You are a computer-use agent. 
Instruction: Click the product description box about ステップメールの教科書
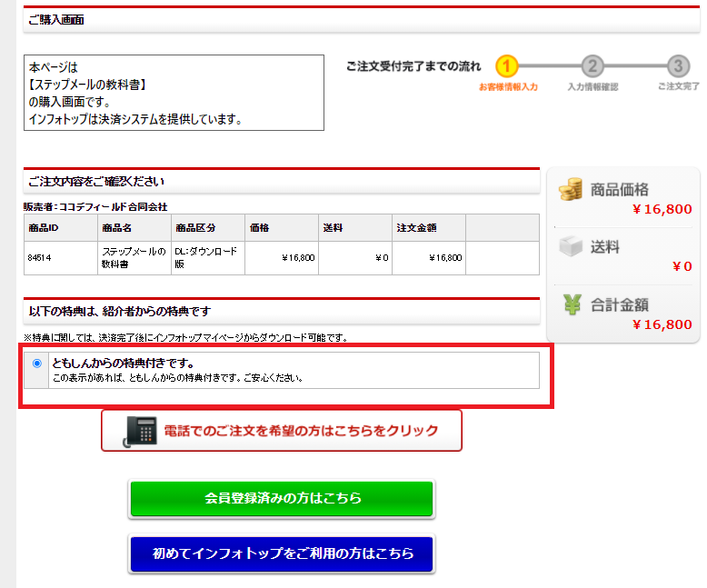pos(173,93)
